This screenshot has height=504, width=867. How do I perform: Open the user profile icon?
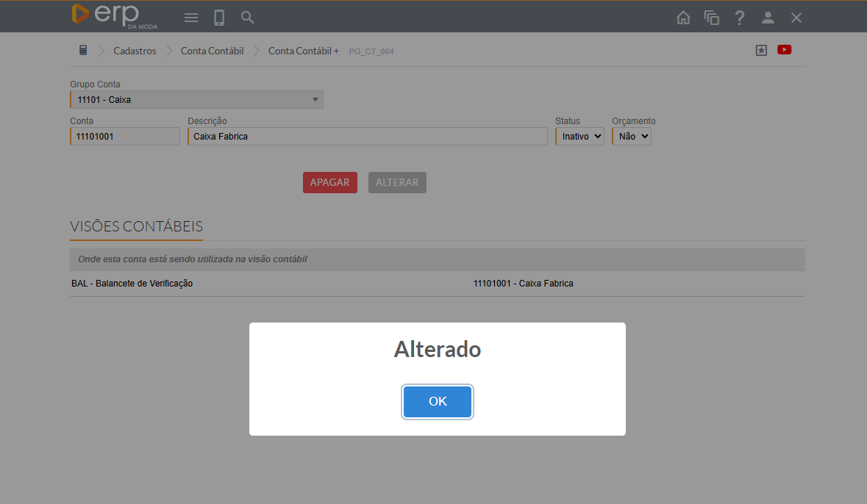click(x=768, y=18)
